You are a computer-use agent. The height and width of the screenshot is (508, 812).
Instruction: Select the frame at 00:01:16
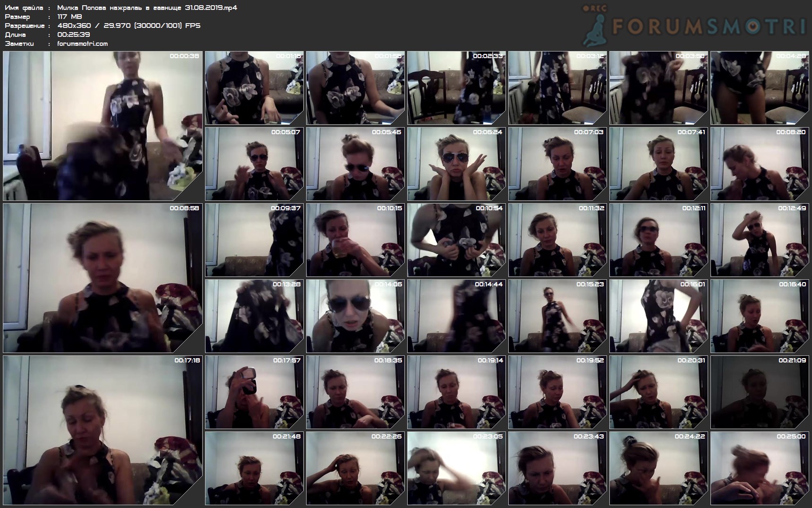(254, 88)
